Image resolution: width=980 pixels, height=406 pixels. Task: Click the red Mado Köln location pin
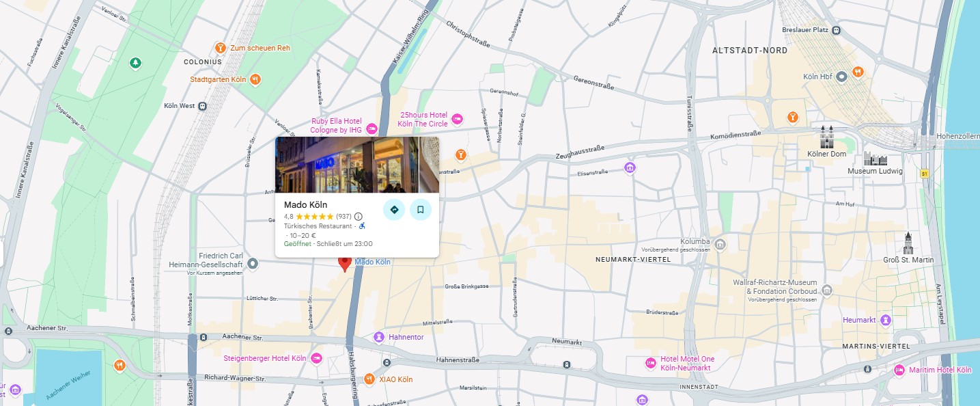click(x=345, y=264)
